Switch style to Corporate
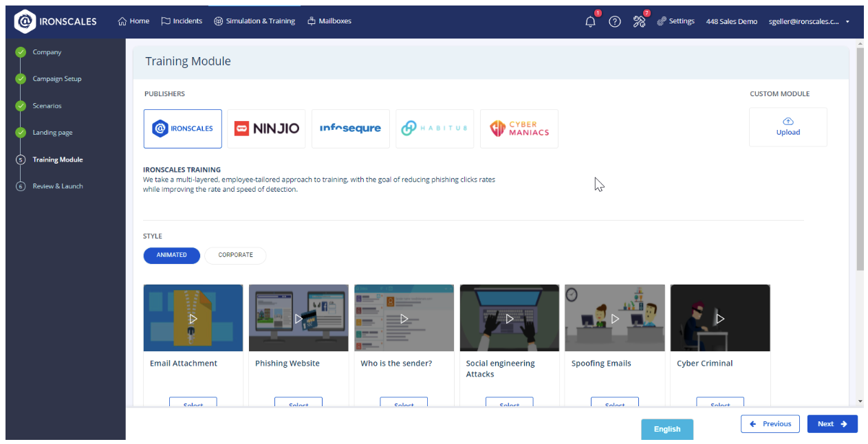The height and width of the screenshot is (444, 868). point(235,255)
